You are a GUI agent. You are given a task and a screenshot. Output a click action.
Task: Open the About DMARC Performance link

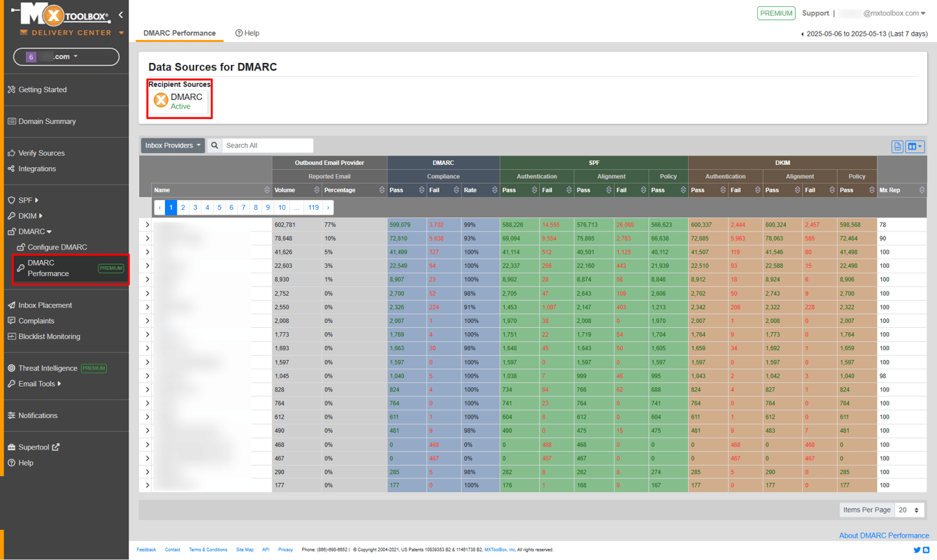884,535
